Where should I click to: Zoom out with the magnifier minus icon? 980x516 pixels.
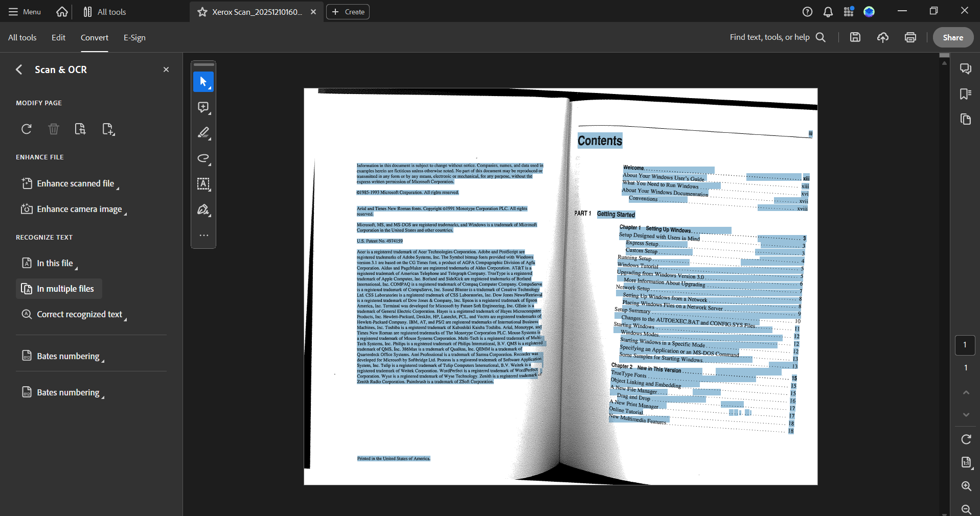(966, 509)
